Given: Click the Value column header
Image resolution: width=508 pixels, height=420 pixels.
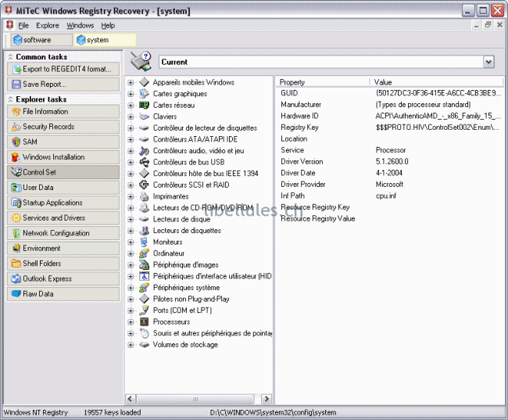Looking at the screenshot, I should pyautogui.click(x=437, y=82).
